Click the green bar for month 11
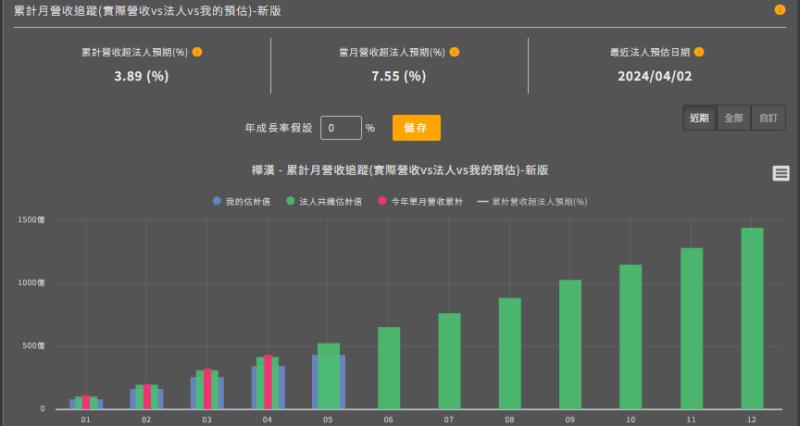This screenshot has width=800, height=426. [691, 328]
